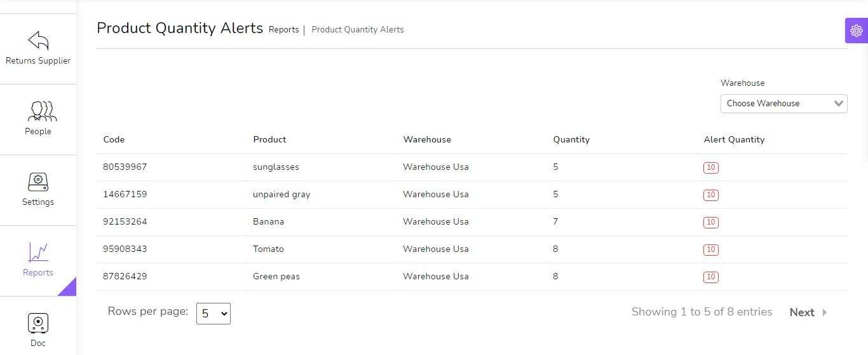
Task: Open the Reports chart icon
Action: coord(38,253)
